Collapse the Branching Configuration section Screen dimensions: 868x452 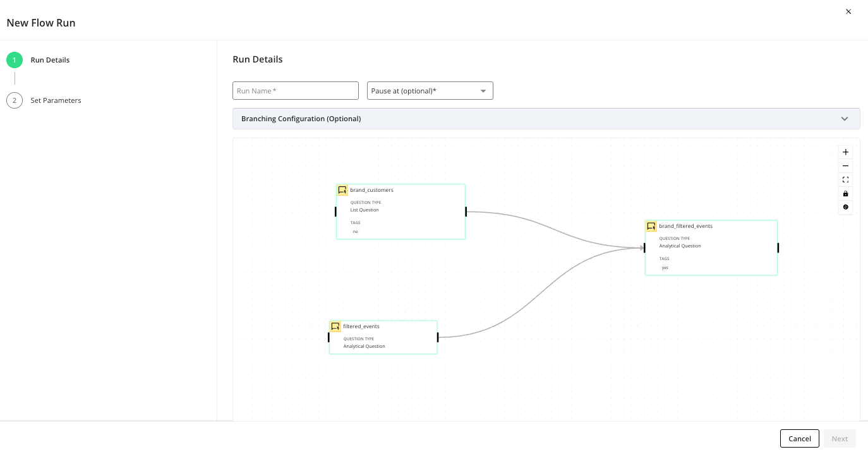click(x=844, y=118)
